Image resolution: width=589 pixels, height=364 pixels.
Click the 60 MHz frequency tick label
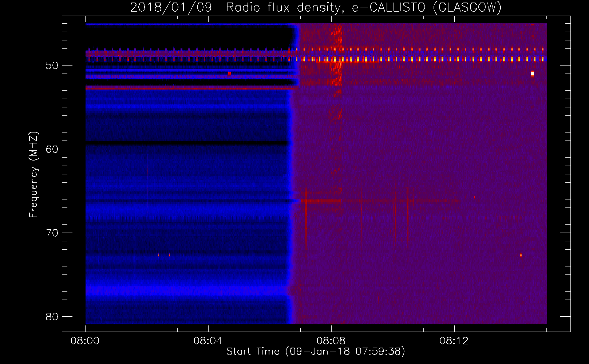click(x=52, y=149)
